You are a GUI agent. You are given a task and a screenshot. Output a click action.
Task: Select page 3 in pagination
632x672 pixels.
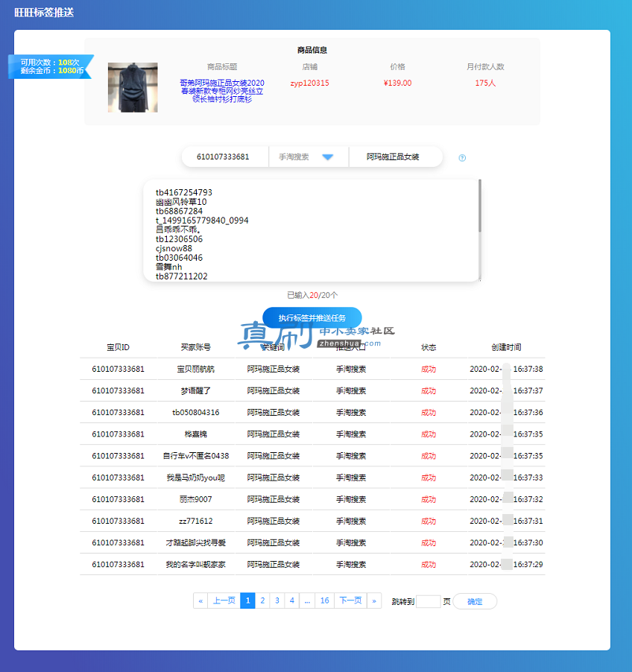(277, 600)
